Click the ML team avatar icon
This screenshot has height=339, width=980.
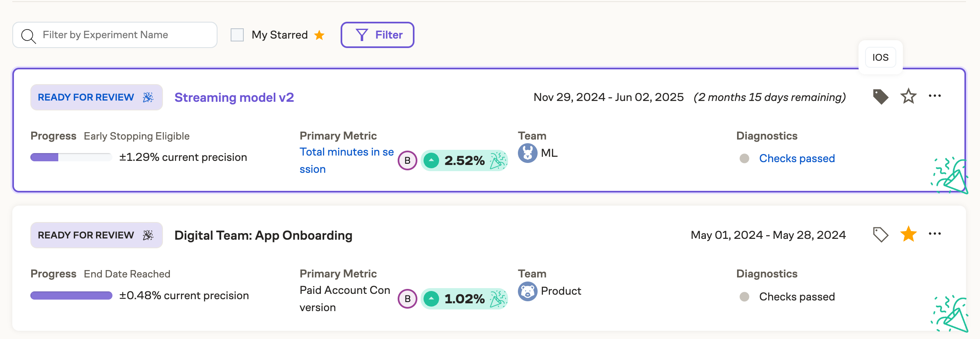[x=527, y=153]
